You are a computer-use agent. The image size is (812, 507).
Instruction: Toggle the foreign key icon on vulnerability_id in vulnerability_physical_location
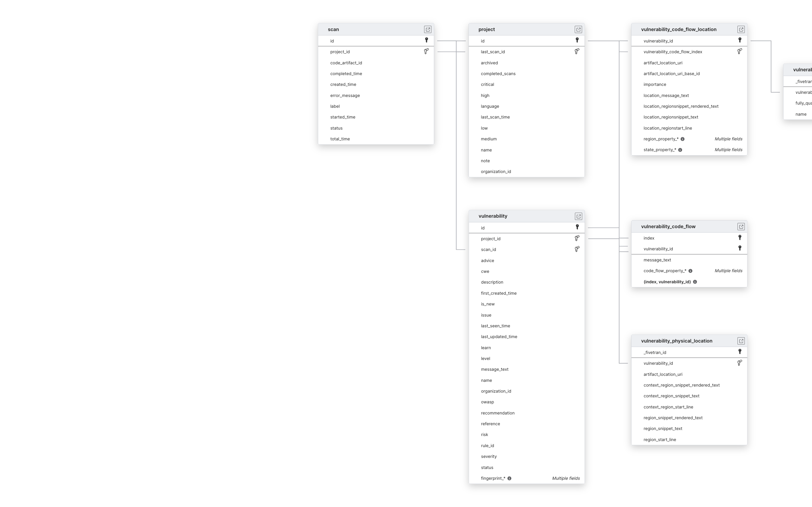tap(739, 363)
